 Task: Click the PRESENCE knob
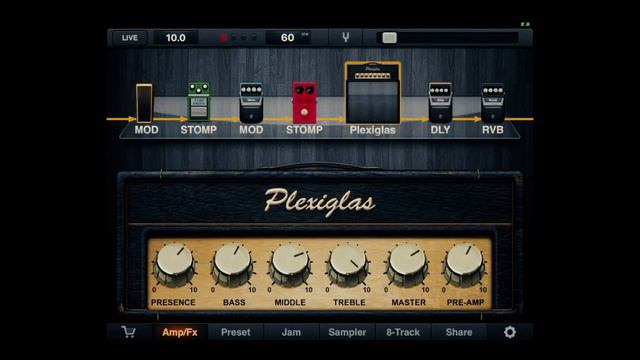175,264
